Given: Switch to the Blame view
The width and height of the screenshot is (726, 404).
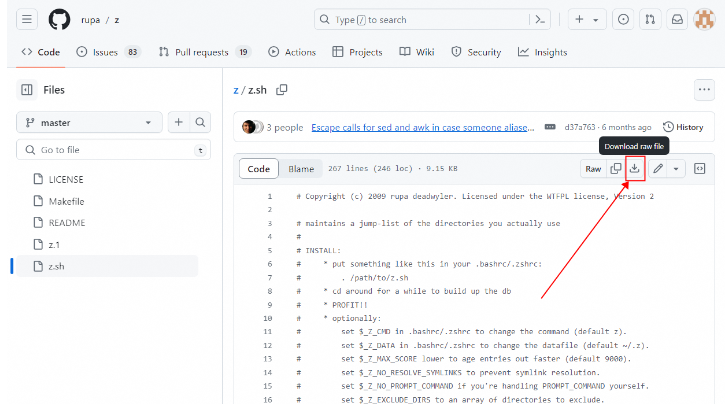Looking at the screenshot, I should 301,169.
